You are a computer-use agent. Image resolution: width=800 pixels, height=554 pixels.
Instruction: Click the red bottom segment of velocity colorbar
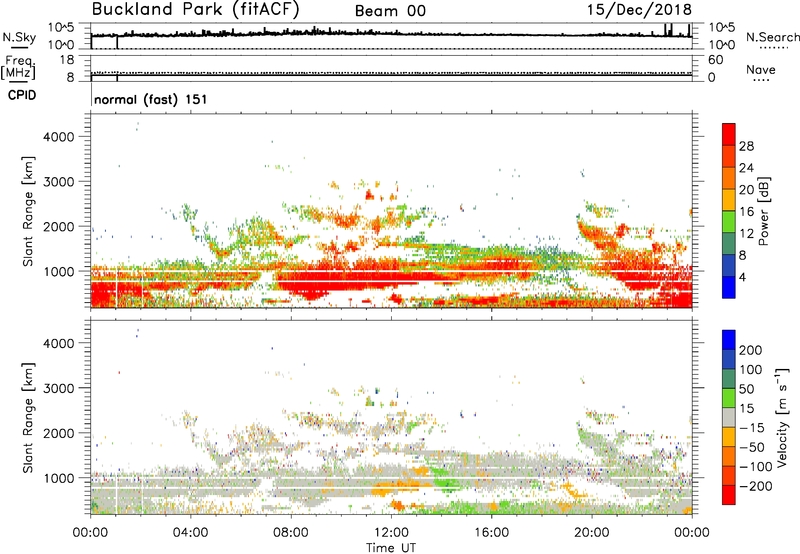point(729,495)
